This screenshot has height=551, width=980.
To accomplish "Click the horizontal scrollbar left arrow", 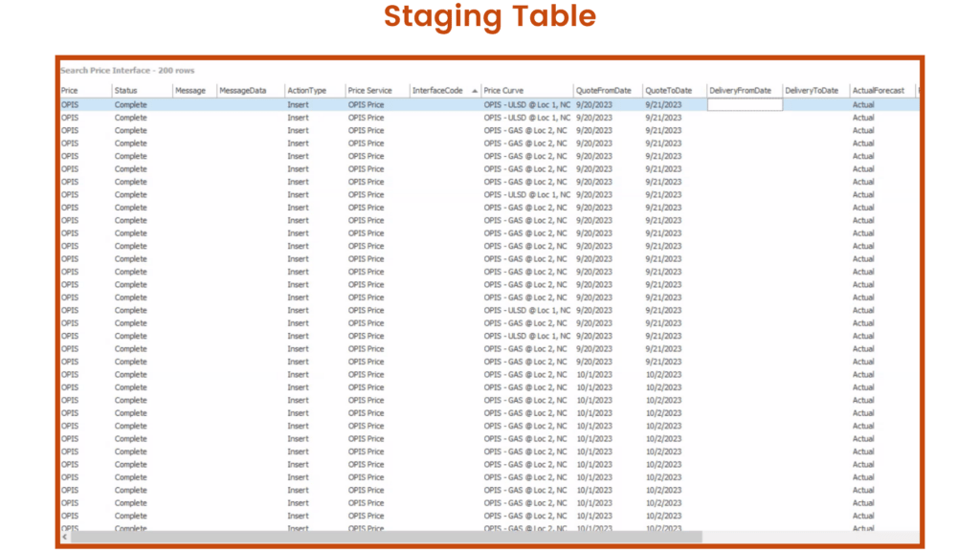I will coord(64,538).
